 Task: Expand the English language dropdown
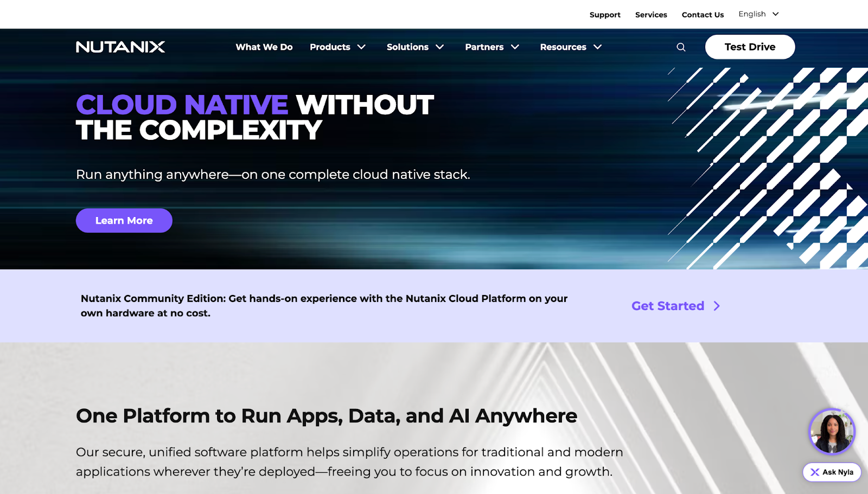pos(758,14)
